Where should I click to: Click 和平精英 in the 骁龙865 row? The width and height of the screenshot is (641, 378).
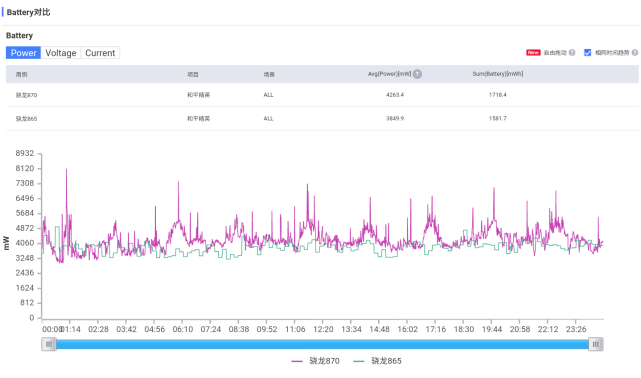point(198,119)
